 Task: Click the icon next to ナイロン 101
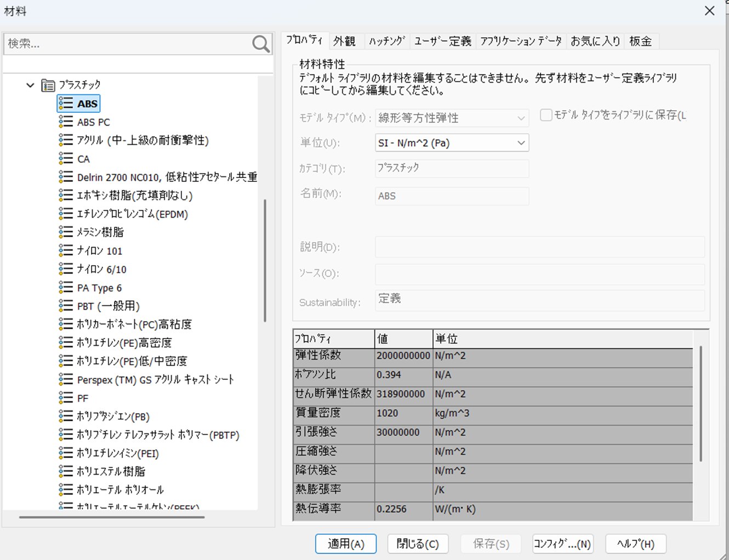66,250
